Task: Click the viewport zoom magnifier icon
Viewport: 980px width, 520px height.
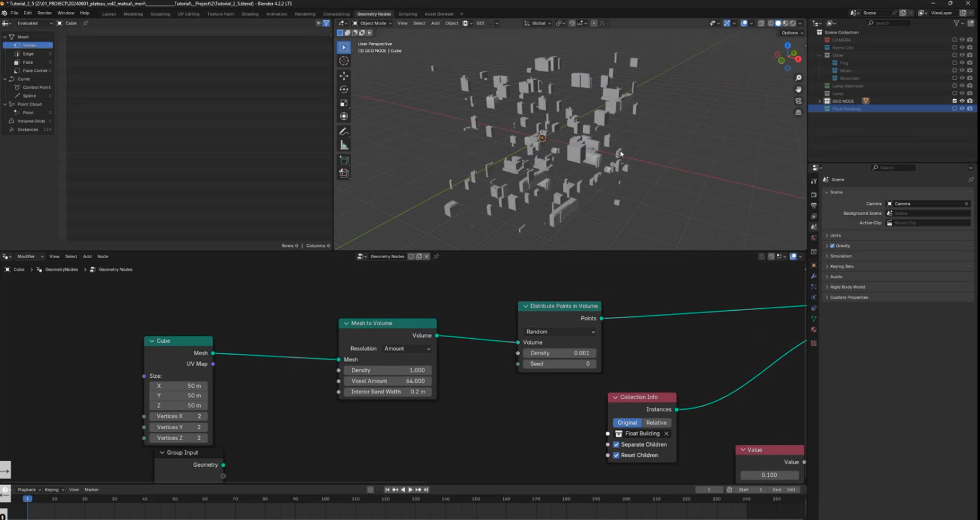Action: tap(798, 78)
